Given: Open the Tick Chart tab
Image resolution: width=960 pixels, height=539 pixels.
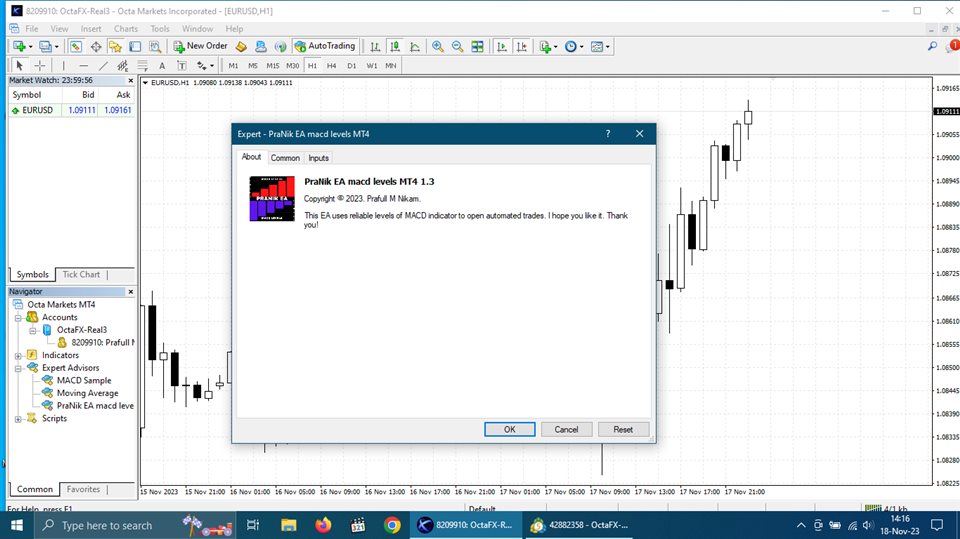Looking at the screenshot, I should pos(81,274).
